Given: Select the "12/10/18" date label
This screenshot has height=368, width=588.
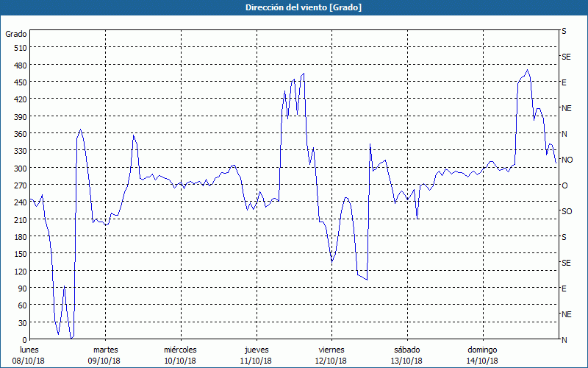Looking at the screenshot, I should (x=331, y=361).
